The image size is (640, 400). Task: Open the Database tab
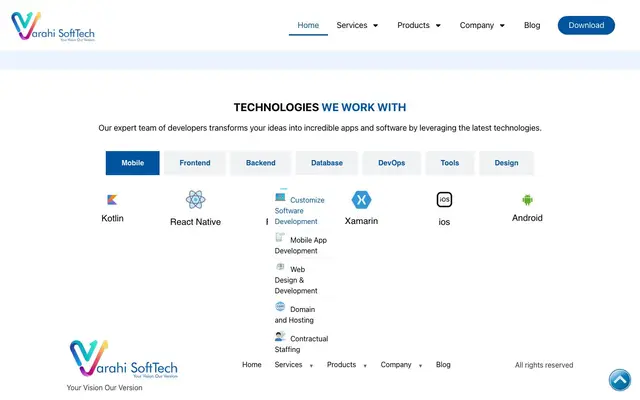point(327,163)
